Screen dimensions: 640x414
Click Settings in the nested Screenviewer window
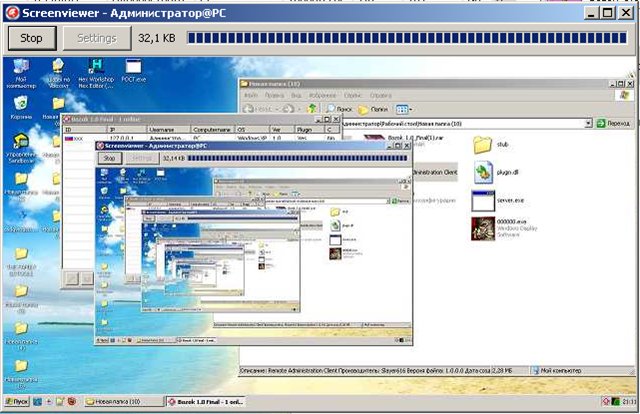click(142, 158)
